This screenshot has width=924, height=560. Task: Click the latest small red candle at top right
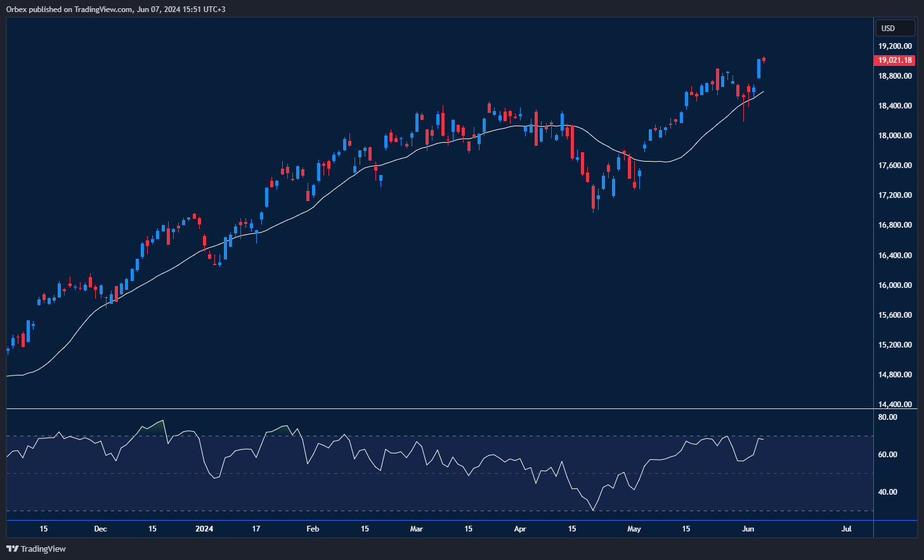(764, 60)
